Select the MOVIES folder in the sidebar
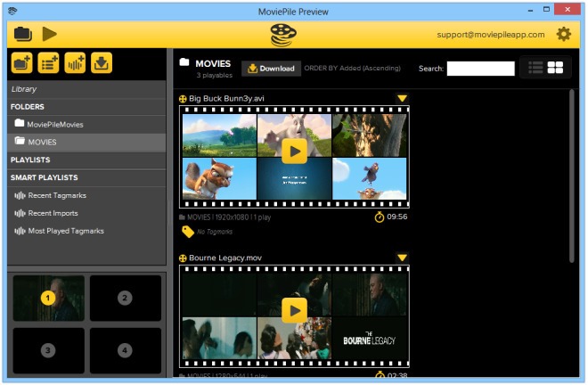Image resolution: width=588 pixels, height=385 pixels. (86, 142)
